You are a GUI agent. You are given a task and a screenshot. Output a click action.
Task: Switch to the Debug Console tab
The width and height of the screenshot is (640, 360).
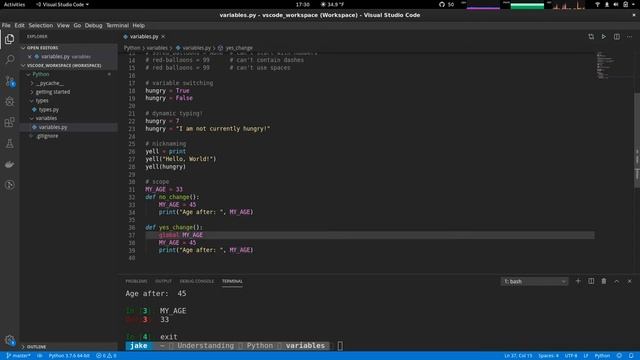[197, 281]
